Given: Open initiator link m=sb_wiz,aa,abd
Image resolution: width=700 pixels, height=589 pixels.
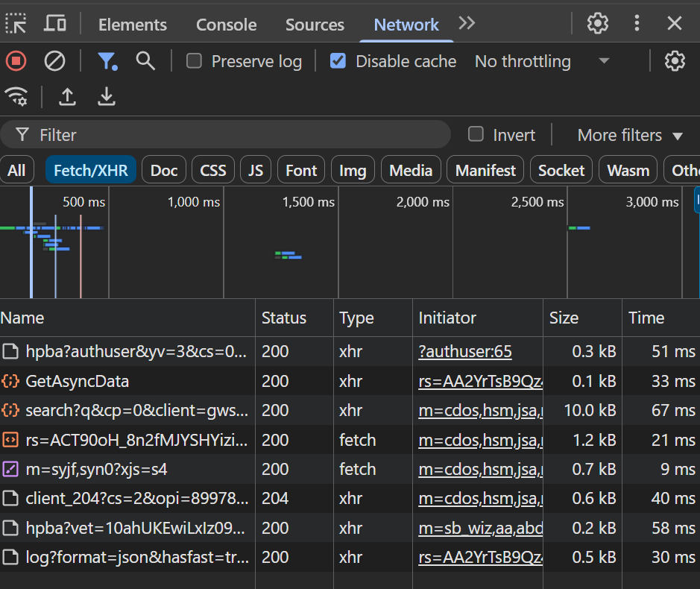Looking at the screenshot, I should coord(480,529).
